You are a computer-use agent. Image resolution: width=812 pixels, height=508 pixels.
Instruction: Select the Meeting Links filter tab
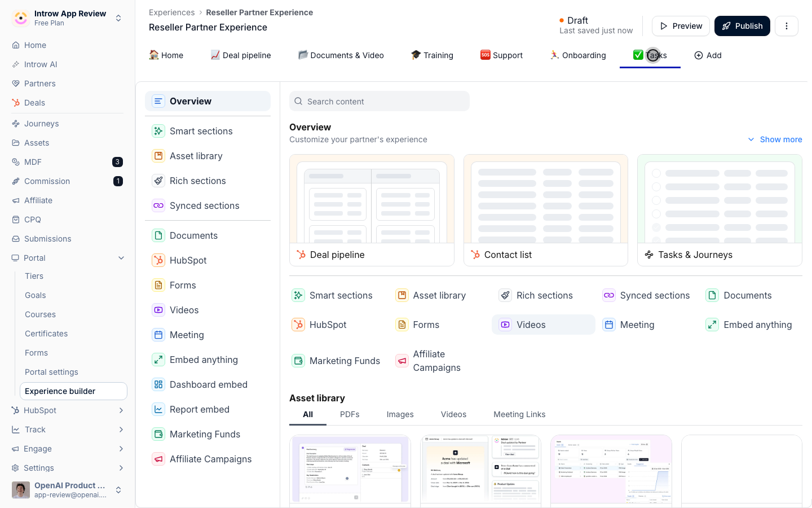519,414
